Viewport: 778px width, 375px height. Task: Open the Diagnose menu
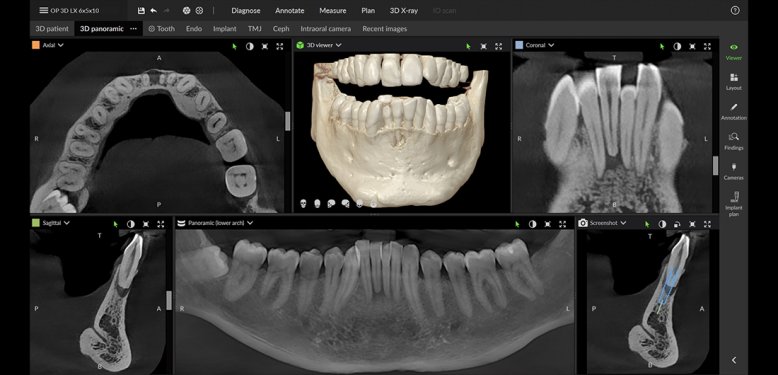click(x=246, y=10)
